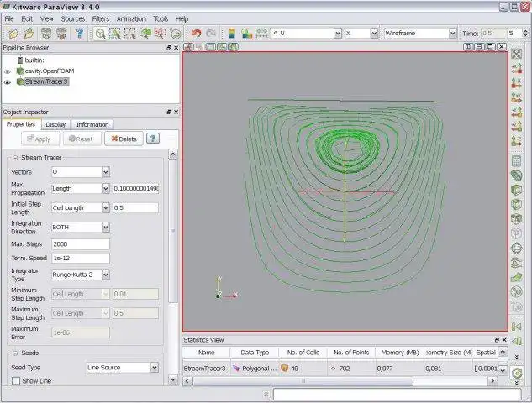Click the Save data toolbar icon

pyautogui.click(x=29, y=34)
